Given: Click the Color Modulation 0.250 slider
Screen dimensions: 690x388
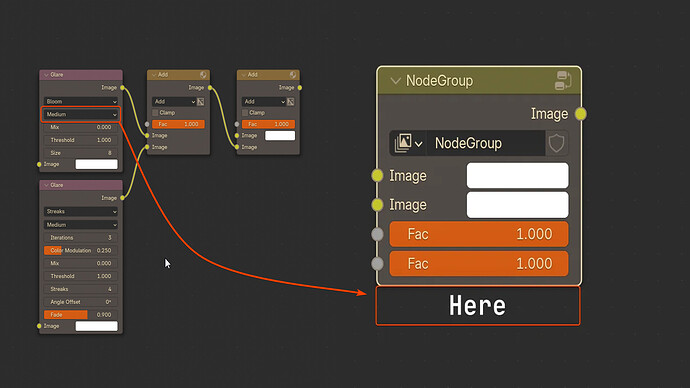Looking at the screenshot, I should (81, 250).
